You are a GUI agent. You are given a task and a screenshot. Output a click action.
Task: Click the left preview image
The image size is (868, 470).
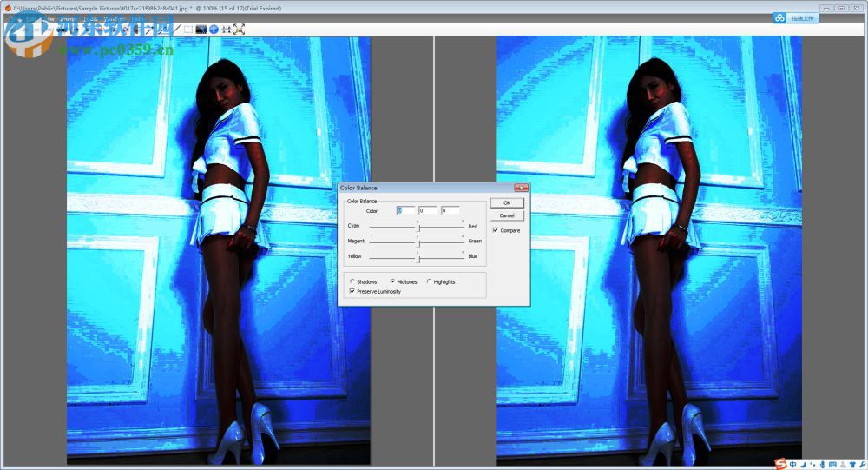[219, 250]
